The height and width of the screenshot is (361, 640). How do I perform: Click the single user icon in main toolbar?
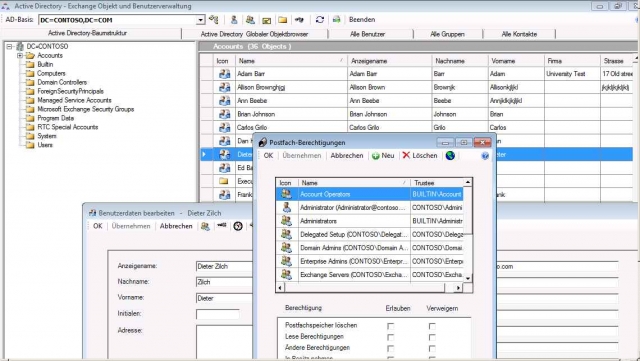click(x=234, y=19)
